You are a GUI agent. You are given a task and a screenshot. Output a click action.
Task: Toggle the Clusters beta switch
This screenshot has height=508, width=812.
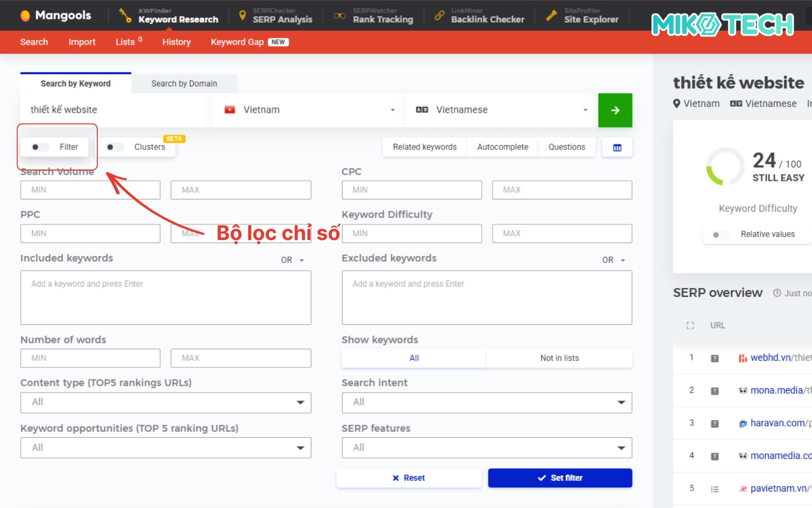tap(115, 147)
